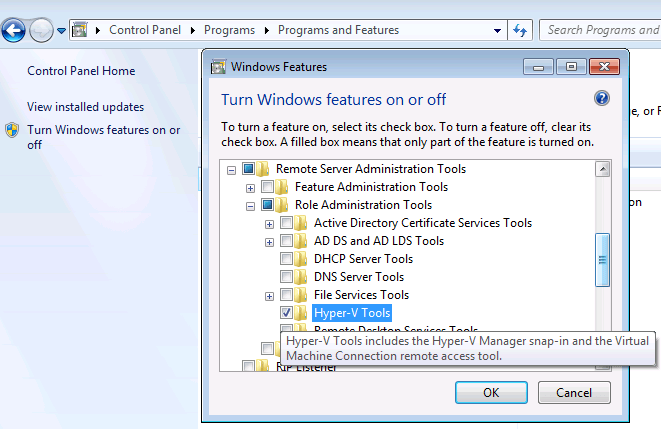Open address bar history dropdown

pos(497,30)
